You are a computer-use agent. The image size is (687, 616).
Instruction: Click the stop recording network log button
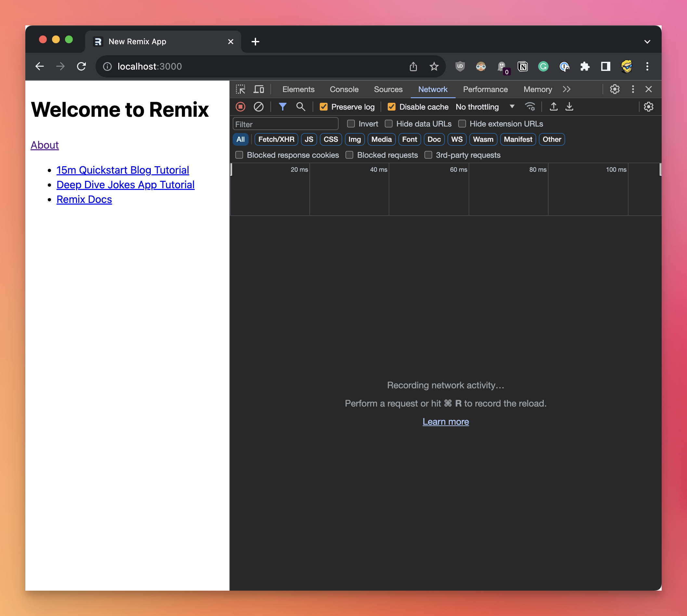coord(240,107)
